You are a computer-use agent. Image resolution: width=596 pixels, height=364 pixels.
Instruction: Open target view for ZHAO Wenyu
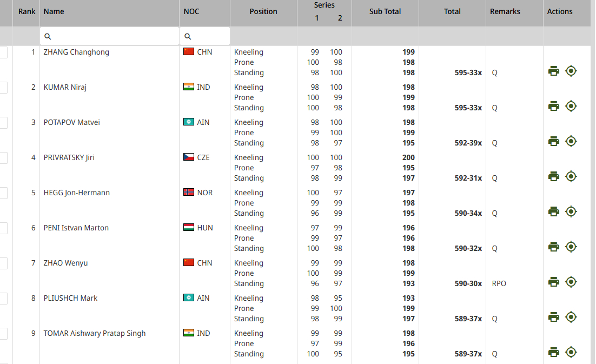click(x=571, y=282)
